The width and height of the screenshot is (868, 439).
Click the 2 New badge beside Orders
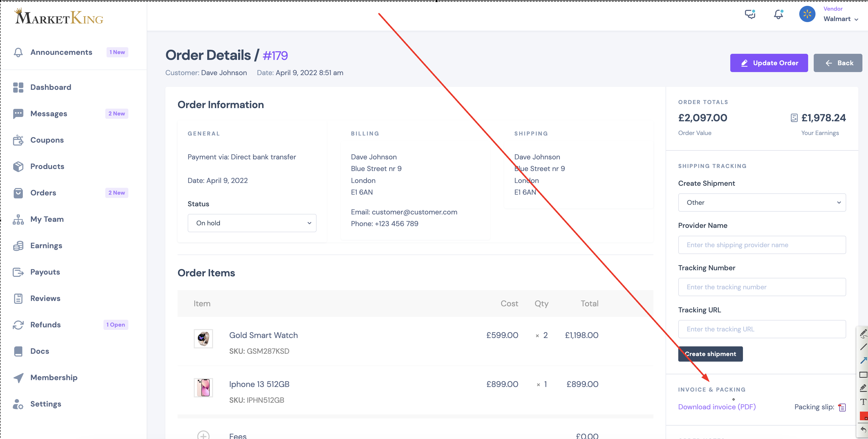[x=117, y=193]
